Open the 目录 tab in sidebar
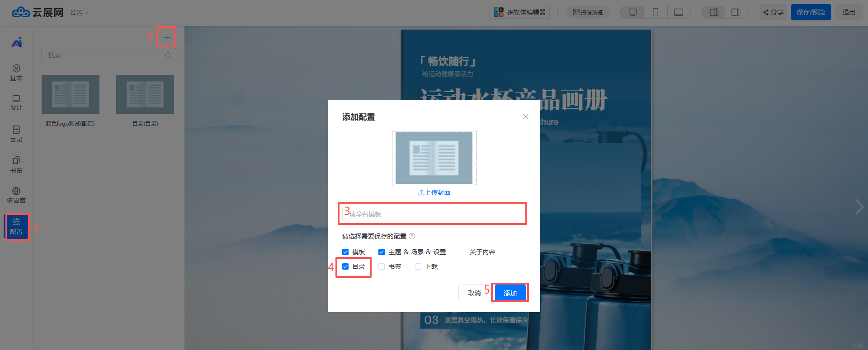This screenshot has width=868, height=350. click(x=16, y=134)
